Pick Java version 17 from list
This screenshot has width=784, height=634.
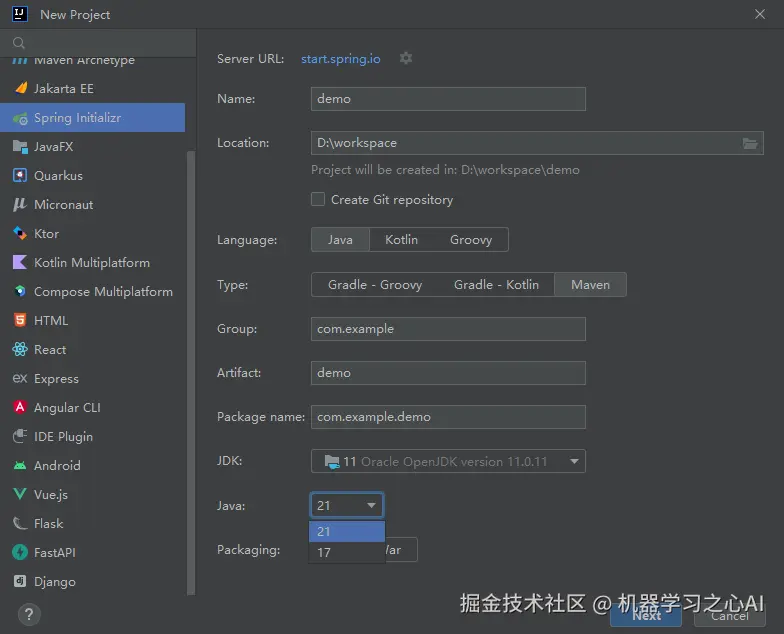[x=346, y=552]
